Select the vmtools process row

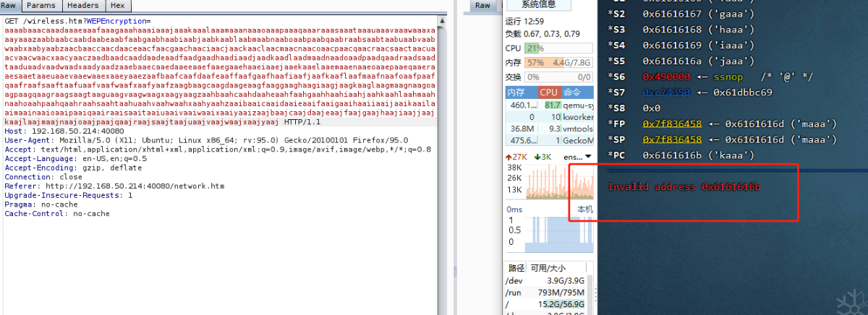click(x=550, y=128)
